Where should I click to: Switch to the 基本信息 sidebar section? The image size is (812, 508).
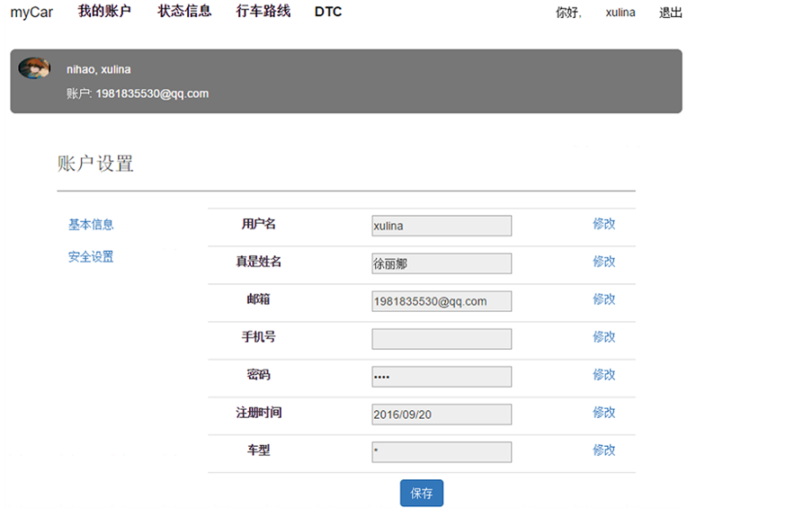coord(91,225)
